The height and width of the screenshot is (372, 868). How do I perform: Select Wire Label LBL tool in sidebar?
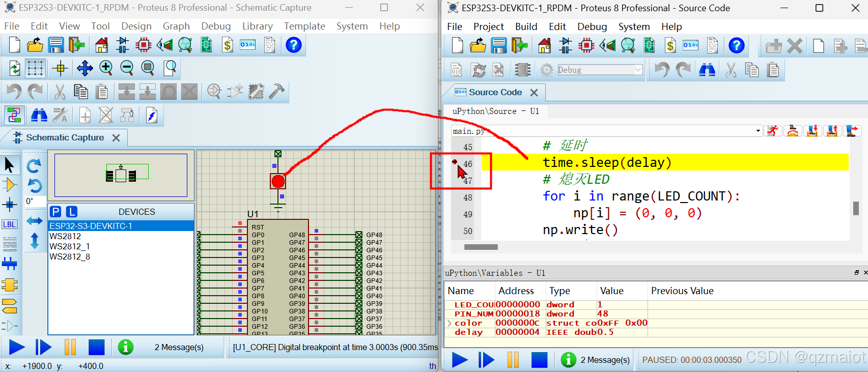click(9, 224)
